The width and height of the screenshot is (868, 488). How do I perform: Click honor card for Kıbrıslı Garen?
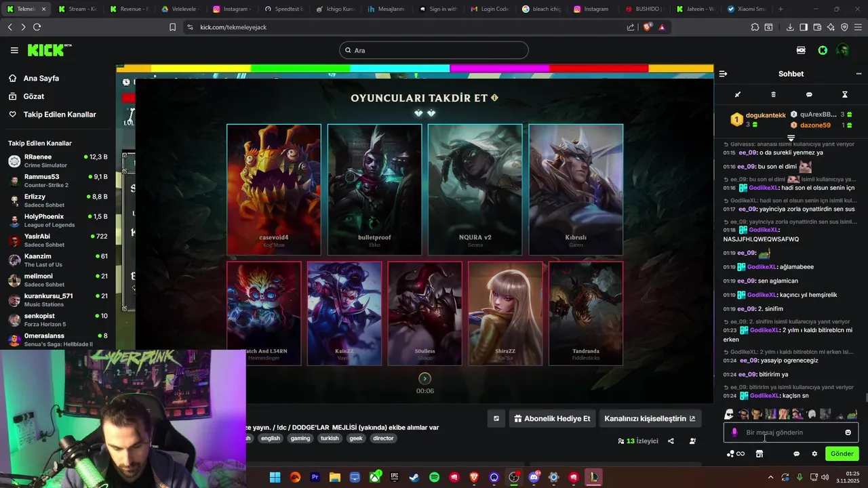pos(576,190)
